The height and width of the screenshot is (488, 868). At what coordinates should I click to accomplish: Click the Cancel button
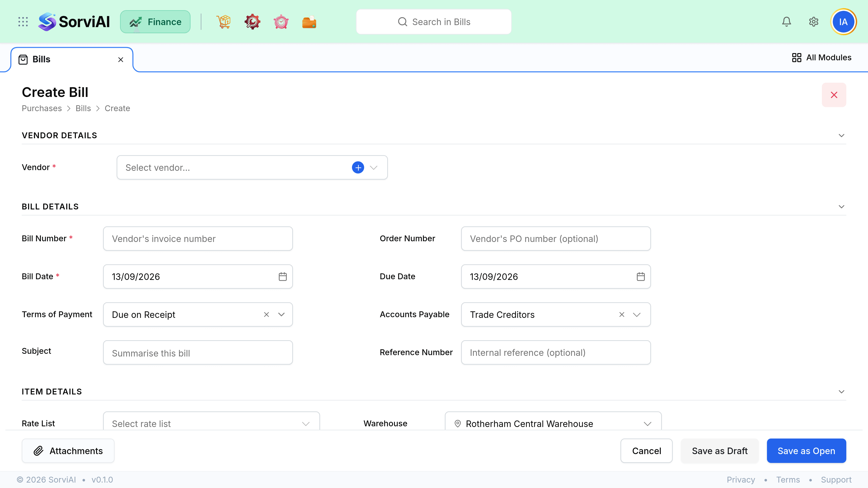click(x=646, y=451)
